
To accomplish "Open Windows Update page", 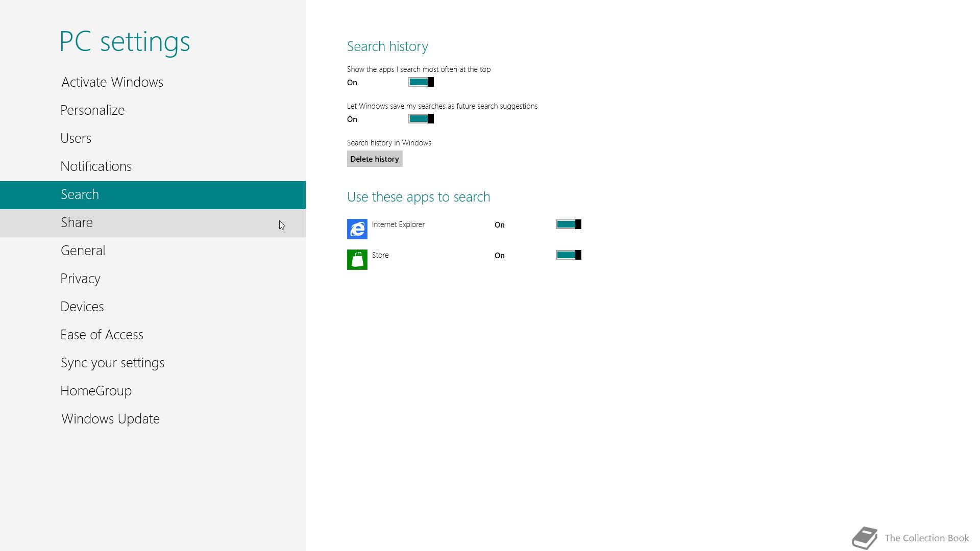I will pos(111,419).
